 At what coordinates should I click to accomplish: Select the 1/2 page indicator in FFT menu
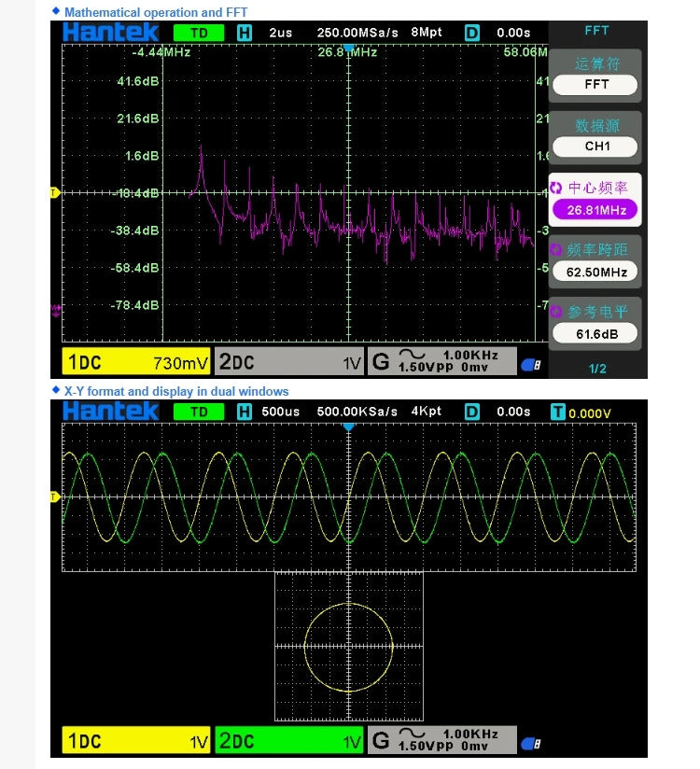click(597, 369)
